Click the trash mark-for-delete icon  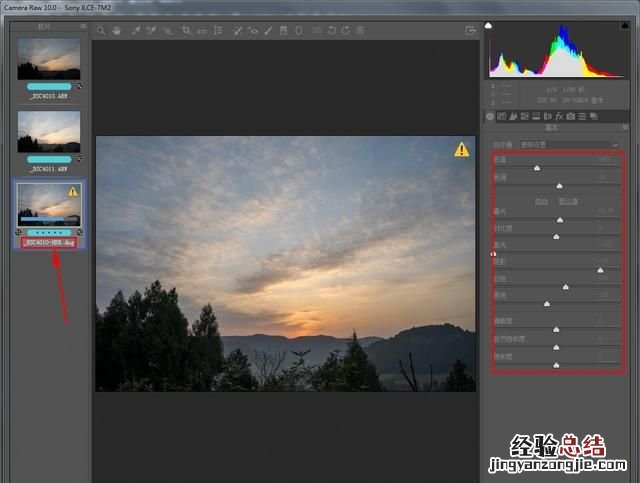pyautogui.click(x=360, y=31)
